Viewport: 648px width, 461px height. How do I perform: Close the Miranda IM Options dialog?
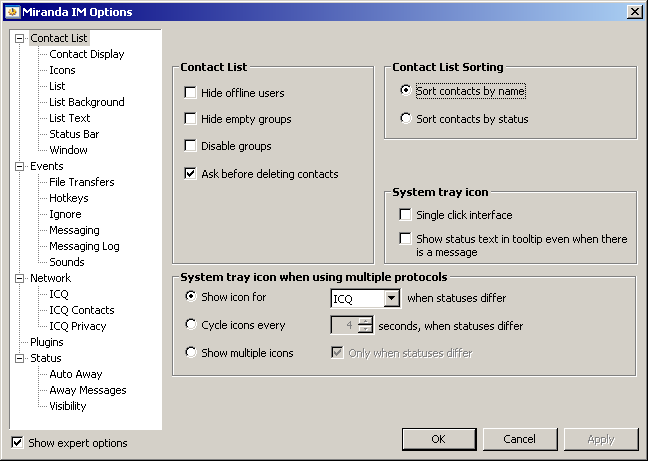click(x=634, y=12)
